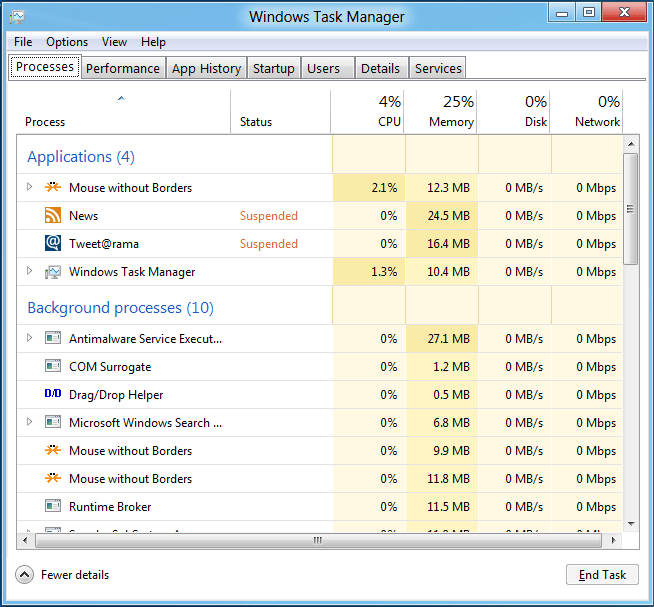Select the Processes tab
654x607 pixels.
click(45, 67)
